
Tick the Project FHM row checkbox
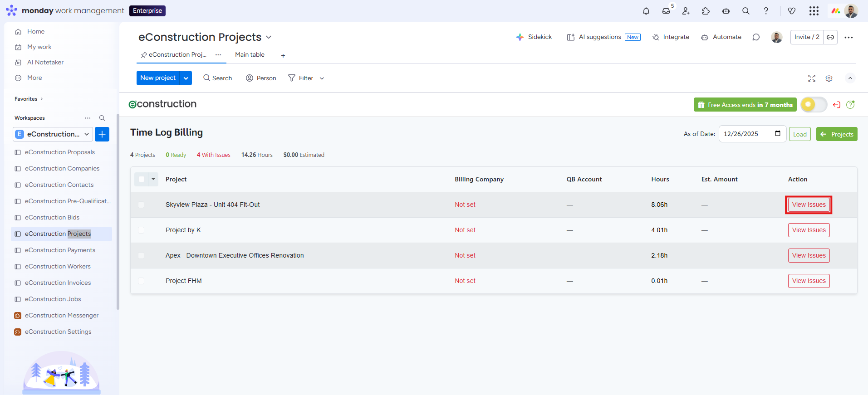141,281
